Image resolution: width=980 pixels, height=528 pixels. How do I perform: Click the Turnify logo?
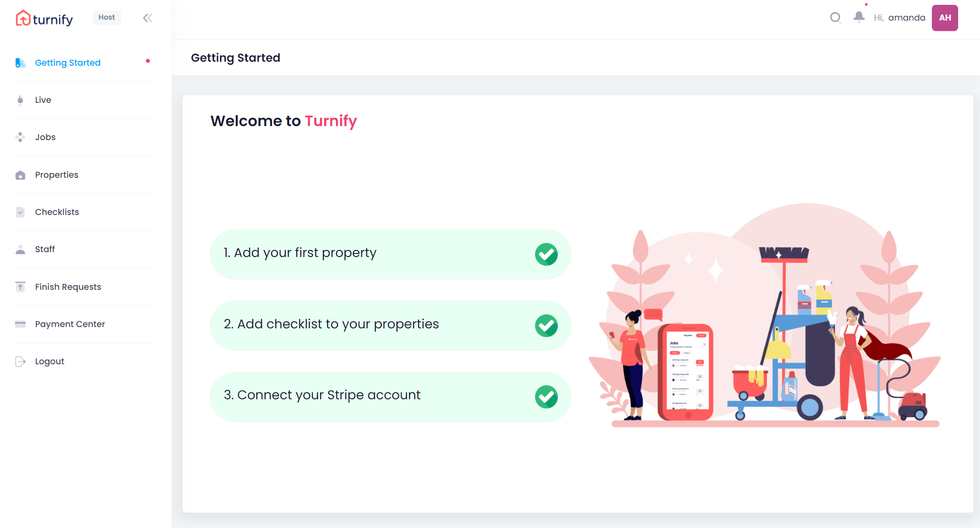[44, 18]
